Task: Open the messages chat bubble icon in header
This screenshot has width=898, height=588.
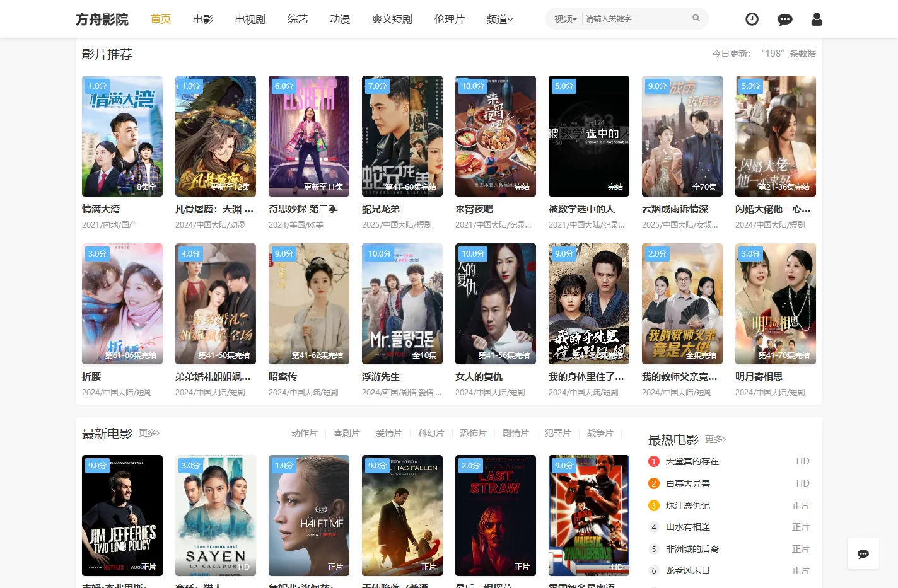Action: pyautogui.click(x=784, y=20)
